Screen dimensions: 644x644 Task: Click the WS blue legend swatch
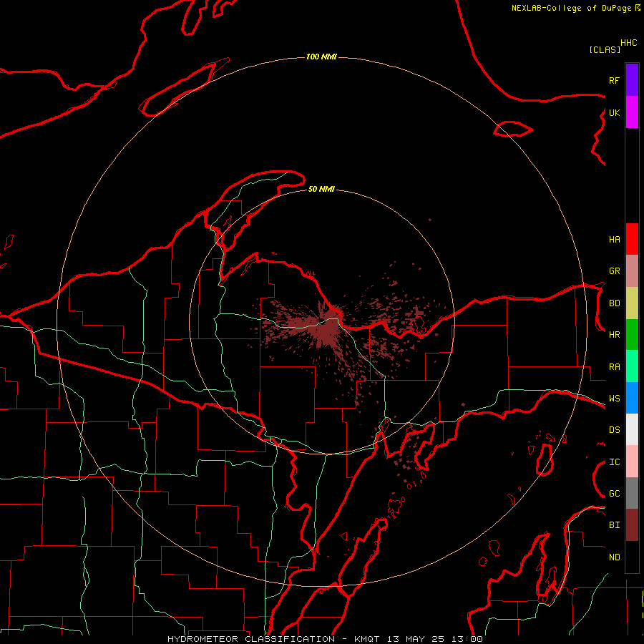[x=632, y=398]
